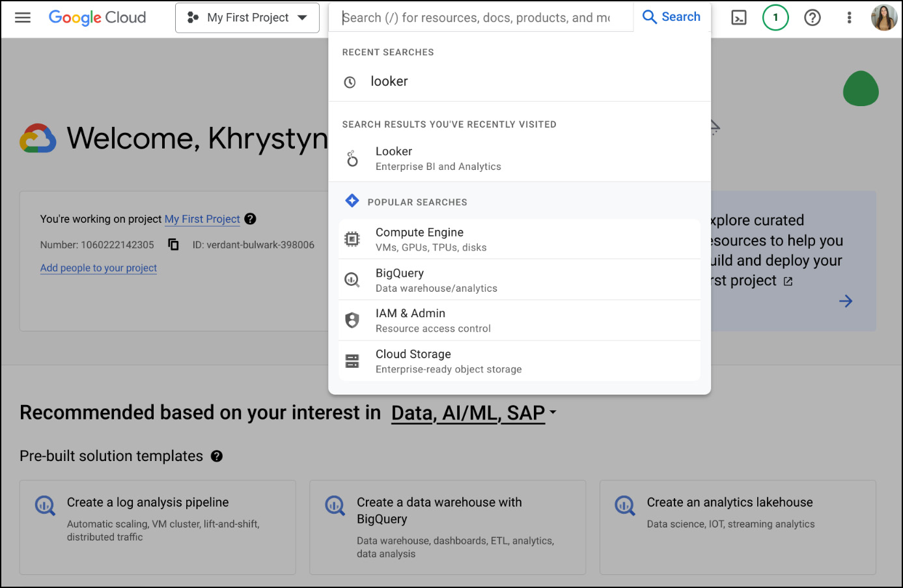The height and width of the screenshot is (588, 903).
Task: Open the three-dot settings menu
Action: pos(849,18)
